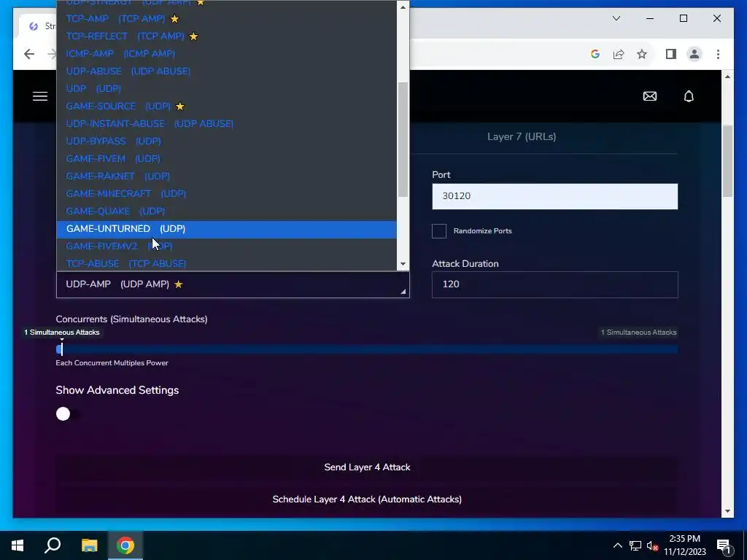Go back with the browser back arrow
The image size is (747, 560).
point(29,54)
